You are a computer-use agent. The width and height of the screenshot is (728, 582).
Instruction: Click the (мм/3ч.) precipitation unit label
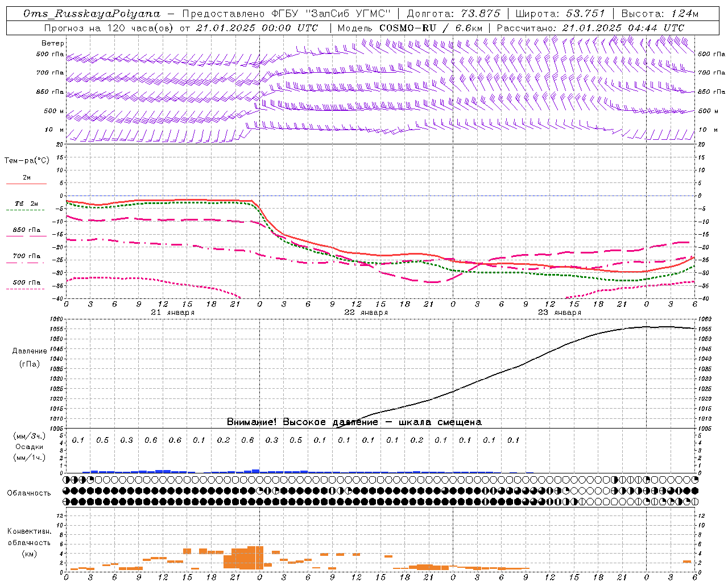(x=30, y=436)
